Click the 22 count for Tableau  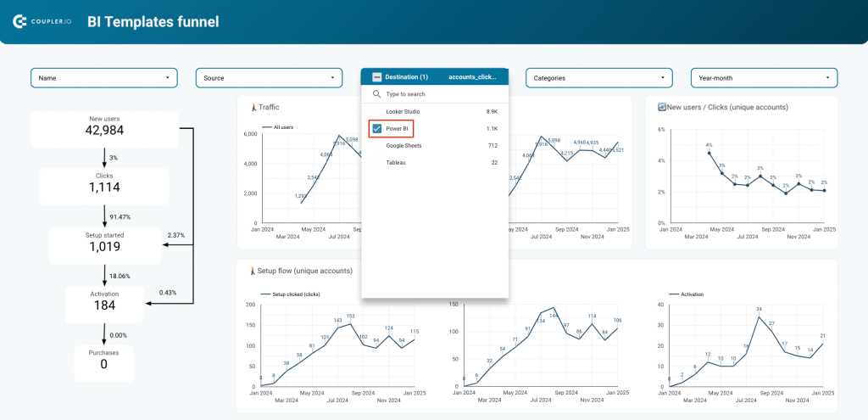point(494,163)
